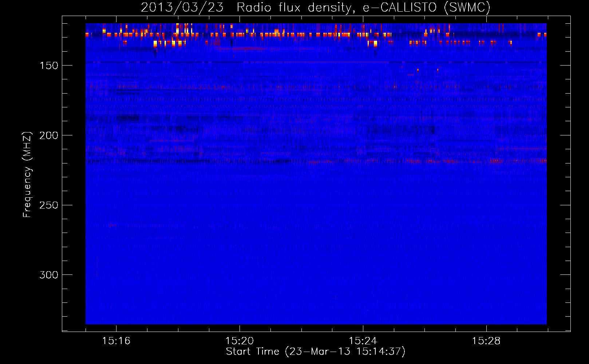Image resolution: width=589 pixels, height=364 pixels.
Task: Click the '250' frequency tick label
Action: pos(49,205)
